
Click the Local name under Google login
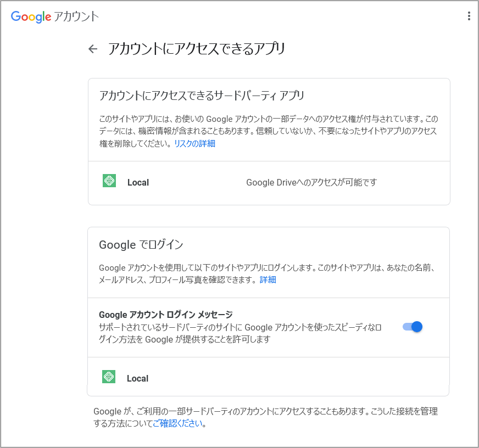tap(137, 379)
